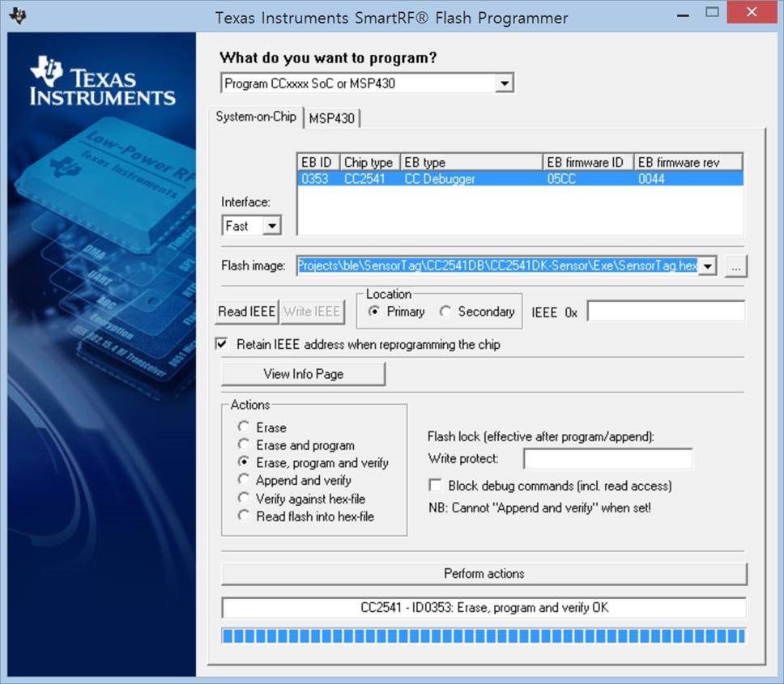Click the EB firmware rev column header
The height and width of the screenshot is (684, 784).
pos(688,163)
